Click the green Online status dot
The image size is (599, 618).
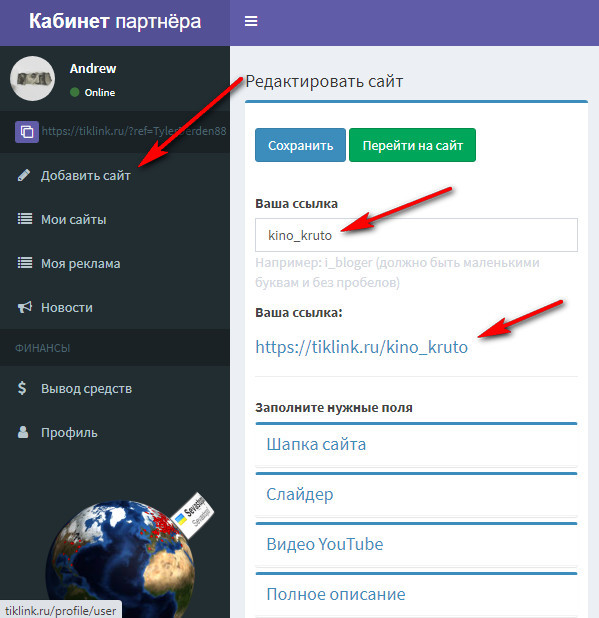74,92
